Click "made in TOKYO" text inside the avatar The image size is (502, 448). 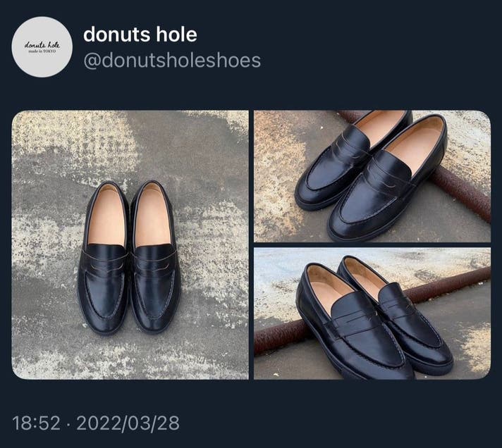(x=43, y=53)
